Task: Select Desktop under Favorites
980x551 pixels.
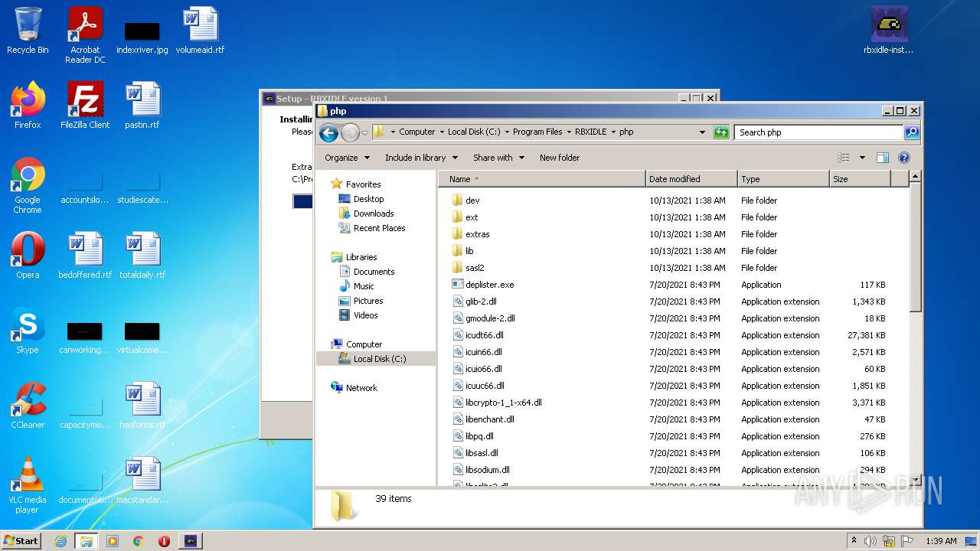Action: point(361,199)
